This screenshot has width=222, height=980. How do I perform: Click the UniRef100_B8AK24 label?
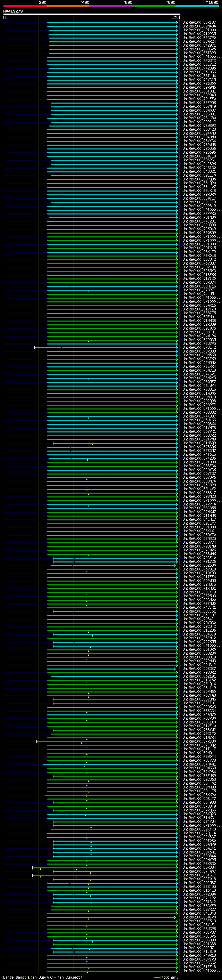199,41
